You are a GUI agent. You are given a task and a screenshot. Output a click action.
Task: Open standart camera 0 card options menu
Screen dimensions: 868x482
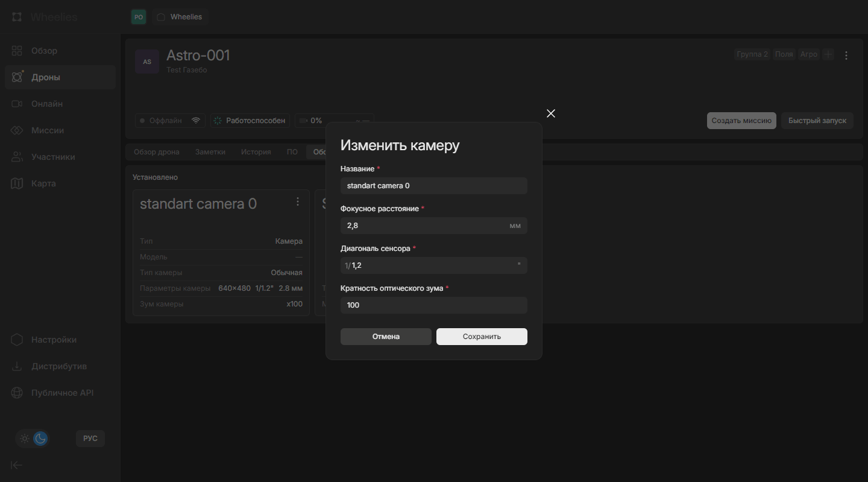(297, 201)
